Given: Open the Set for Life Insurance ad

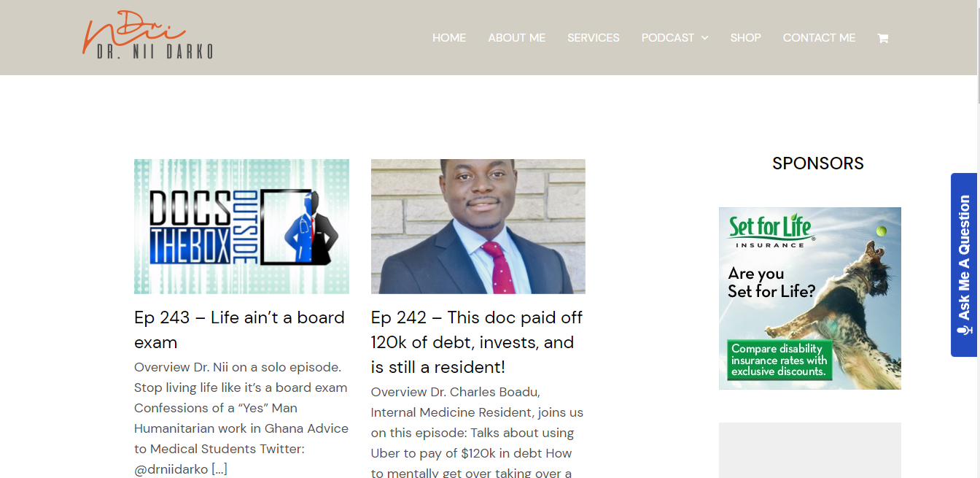Looking at the screenshot, I should (x=810, y=298).
